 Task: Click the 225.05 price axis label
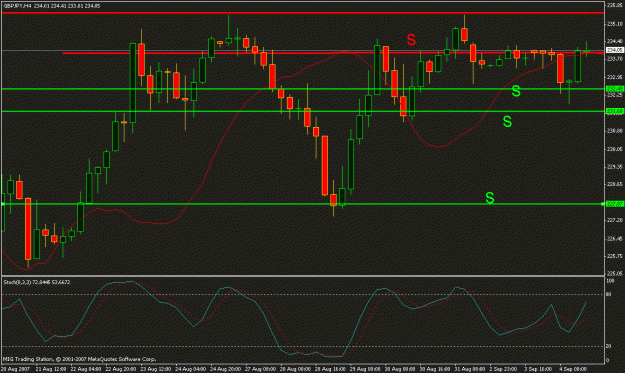tap(614, 273)
